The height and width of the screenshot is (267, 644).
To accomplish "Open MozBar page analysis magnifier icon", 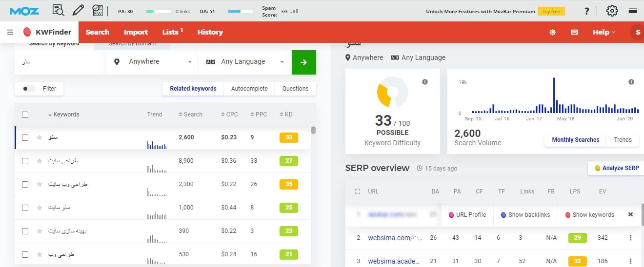I will [x=58, y=11].
